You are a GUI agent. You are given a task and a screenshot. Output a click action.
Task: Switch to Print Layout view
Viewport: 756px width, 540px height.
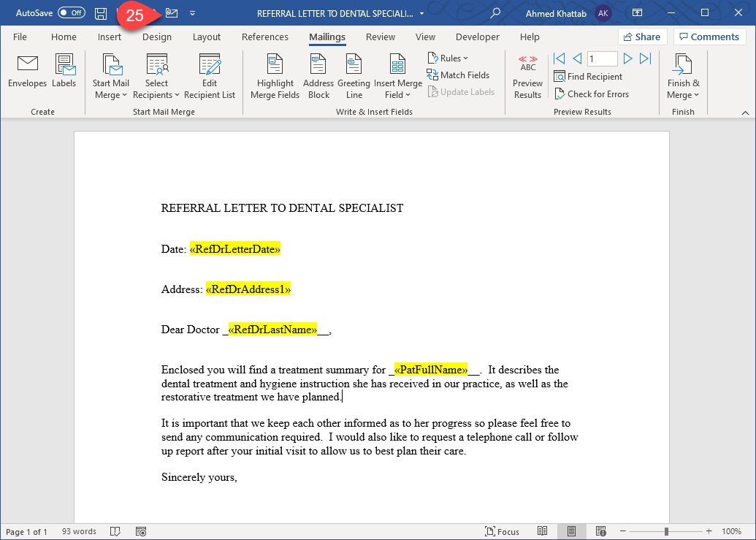click(x=571, y=531)
